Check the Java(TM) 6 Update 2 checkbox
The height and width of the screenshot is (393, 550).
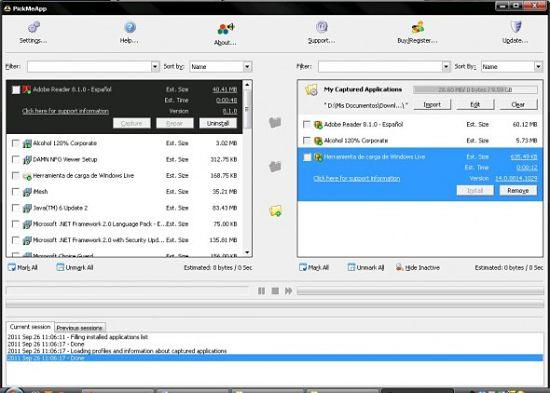[x=15, y=208]
